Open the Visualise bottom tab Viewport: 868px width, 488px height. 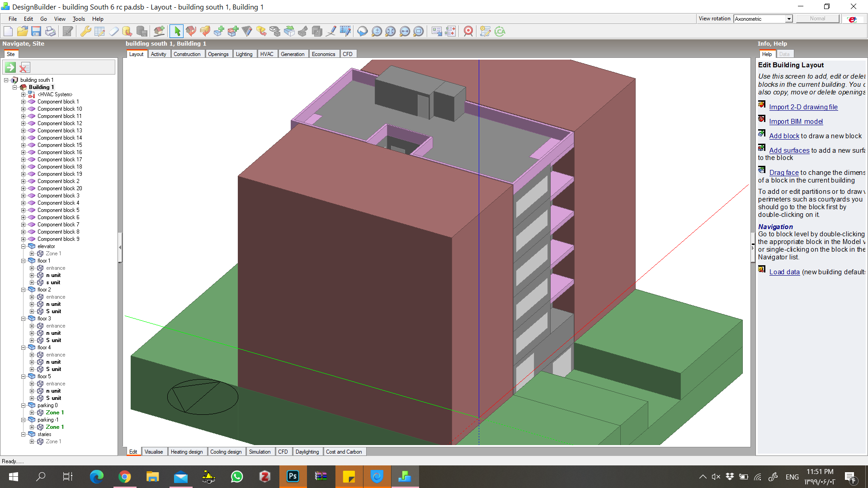click(154, 452)
